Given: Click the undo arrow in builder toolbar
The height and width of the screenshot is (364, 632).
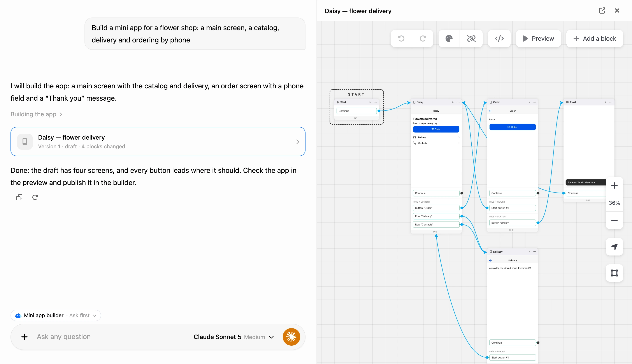Looking at the screenshot, I should coord(401,38).
